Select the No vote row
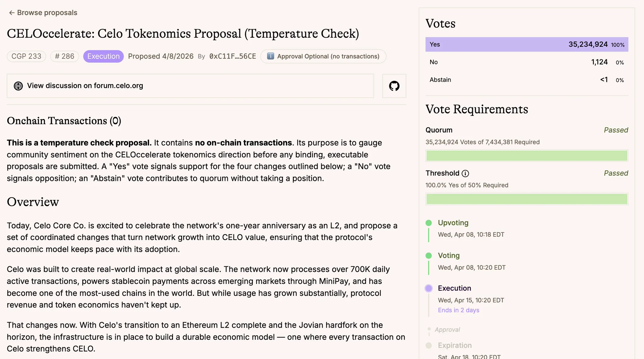 (x=527, y=62)
